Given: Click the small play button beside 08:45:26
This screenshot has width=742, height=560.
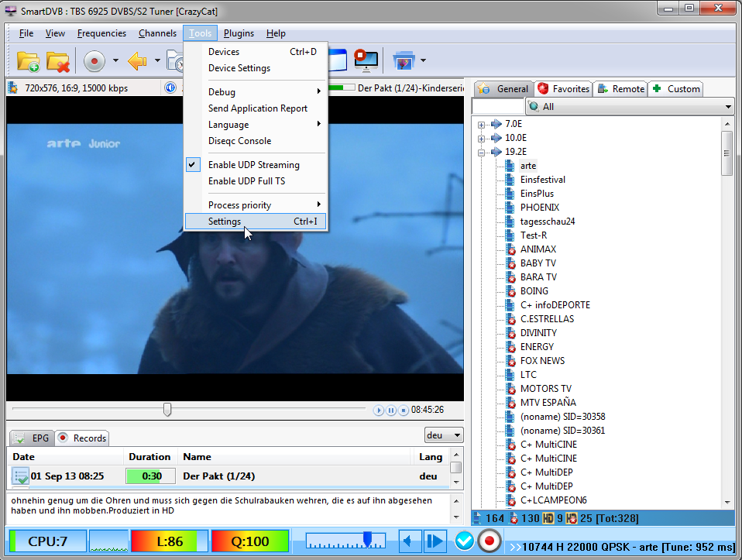Looking at the screenshot, I should 378,411.
